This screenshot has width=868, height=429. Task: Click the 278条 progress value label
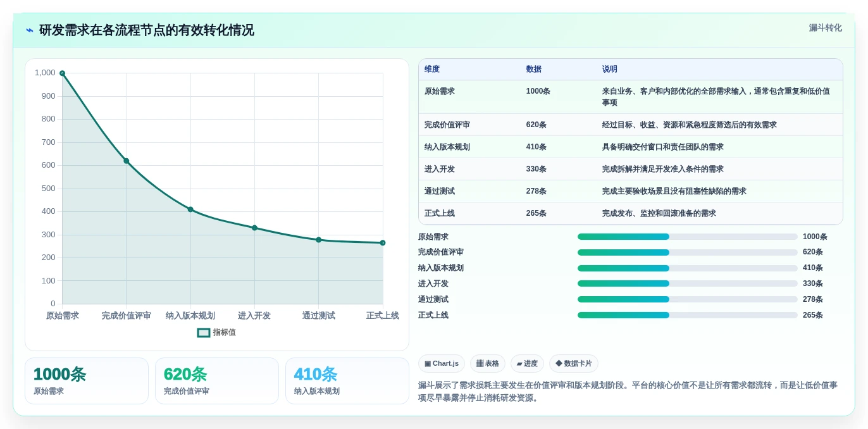coord(813,299)
